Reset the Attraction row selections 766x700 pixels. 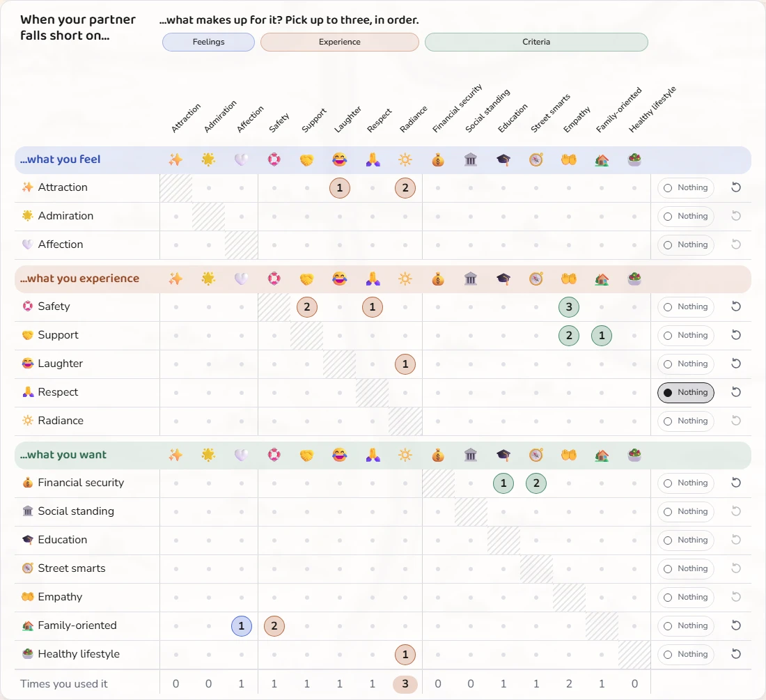(736, 187)
